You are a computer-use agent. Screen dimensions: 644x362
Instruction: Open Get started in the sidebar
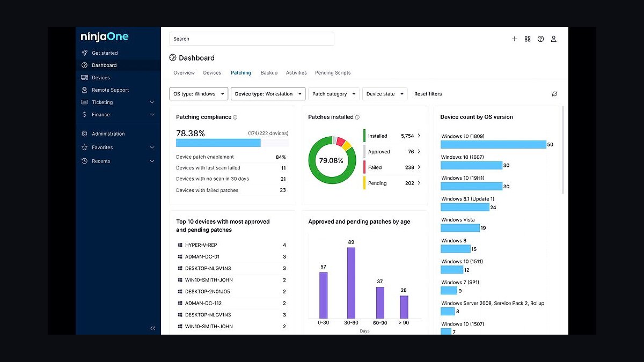point(118,53)
